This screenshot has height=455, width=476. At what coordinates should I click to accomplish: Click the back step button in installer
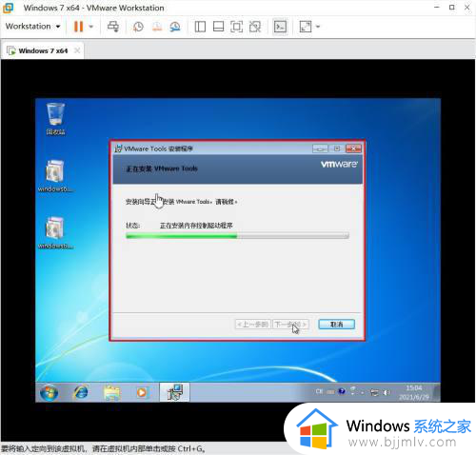(253, 325)
